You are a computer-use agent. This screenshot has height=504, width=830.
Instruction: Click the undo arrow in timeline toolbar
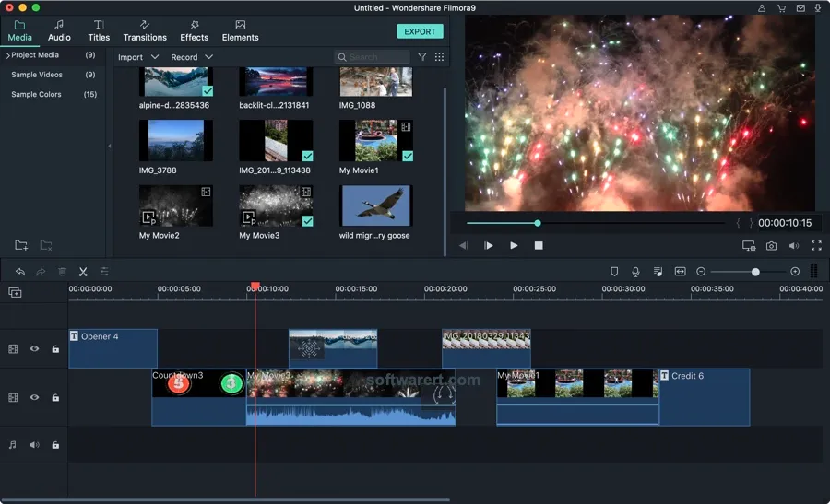(x=20, y=271)
